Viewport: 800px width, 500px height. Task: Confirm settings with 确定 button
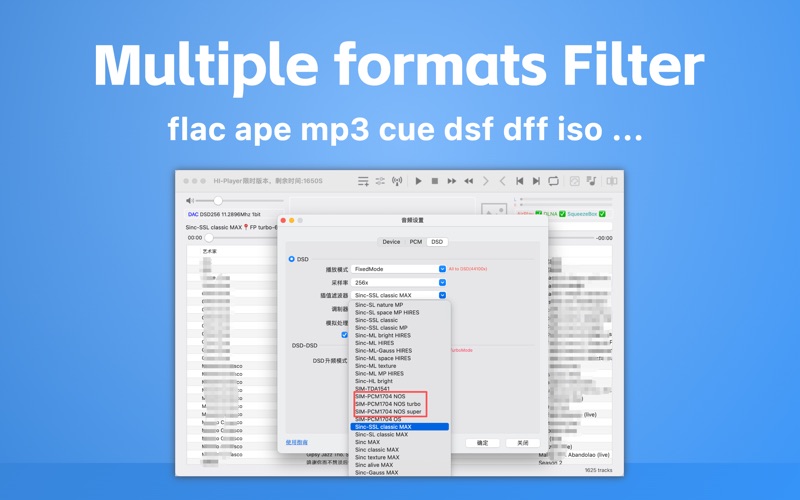482,443
